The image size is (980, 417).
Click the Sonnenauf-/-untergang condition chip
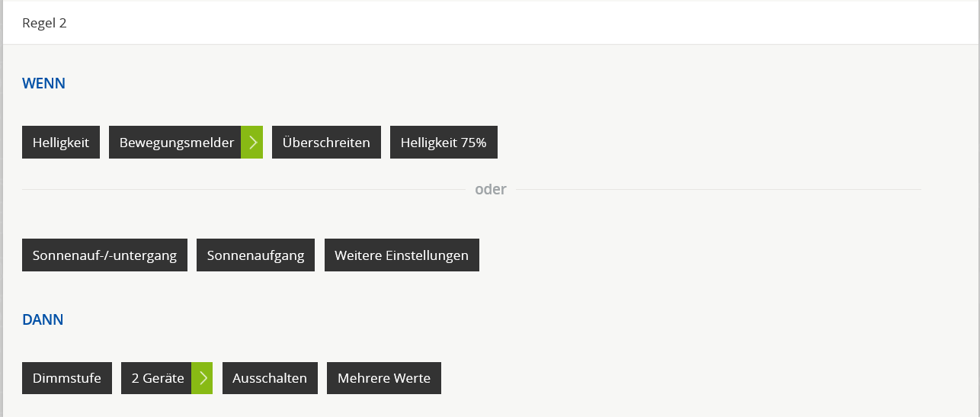(x=104, y=255)
